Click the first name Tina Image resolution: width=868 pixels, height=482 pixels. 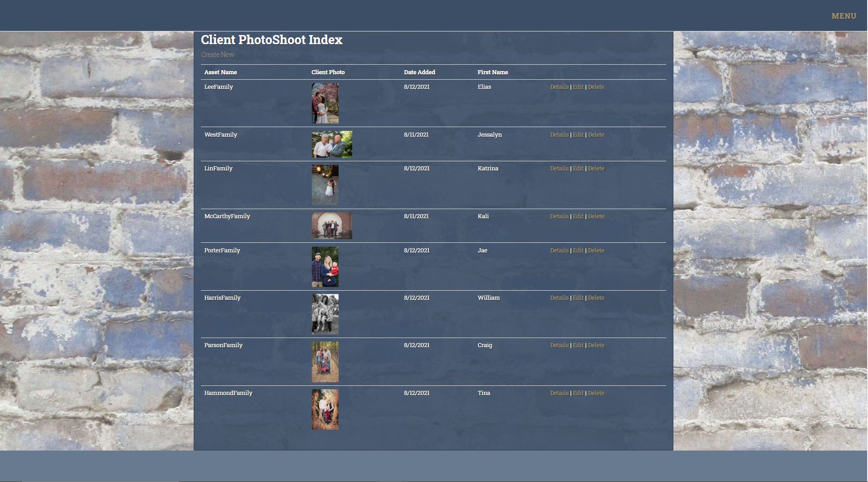pyautogui.click(x=484, y=393)
